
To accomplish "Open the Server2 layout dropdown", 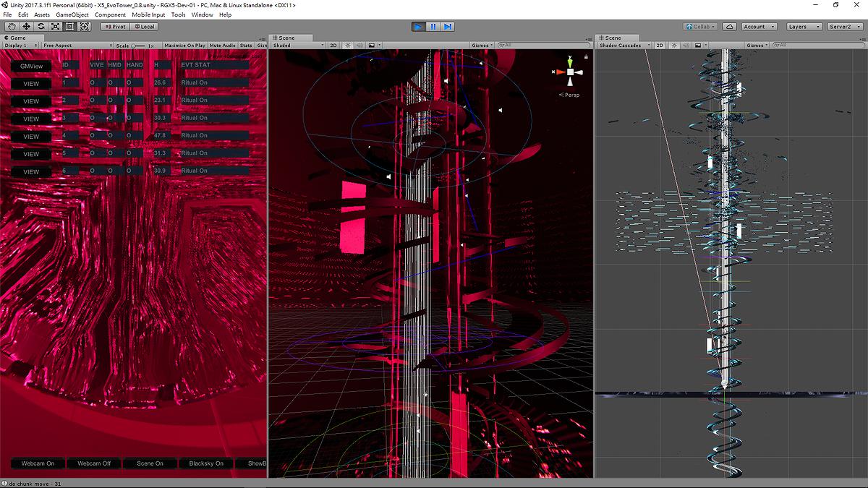I will [845, 27].
